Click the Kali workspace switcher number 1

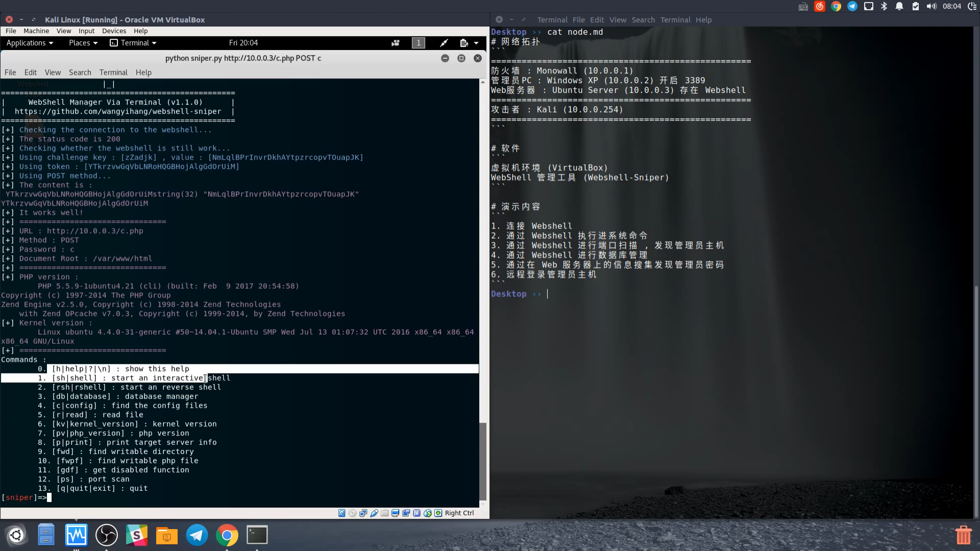click(x=418, y=43)
